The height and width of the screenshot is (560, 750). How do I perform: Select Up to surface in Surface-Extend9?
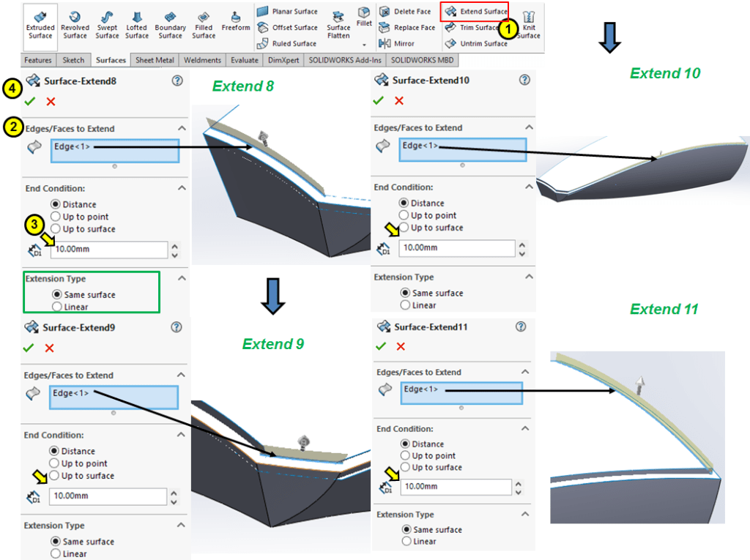[x=55, y=476]
